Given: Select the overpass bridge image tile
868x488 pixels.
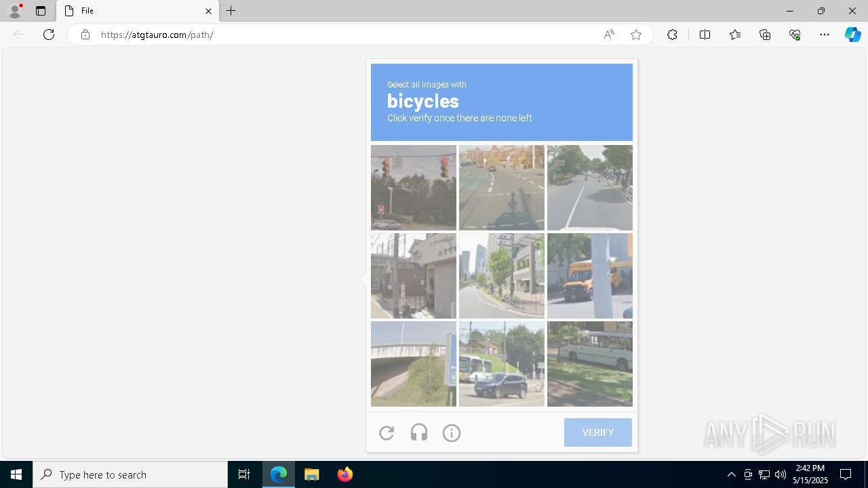Looking at the screenshot, I should pos(414,364).
